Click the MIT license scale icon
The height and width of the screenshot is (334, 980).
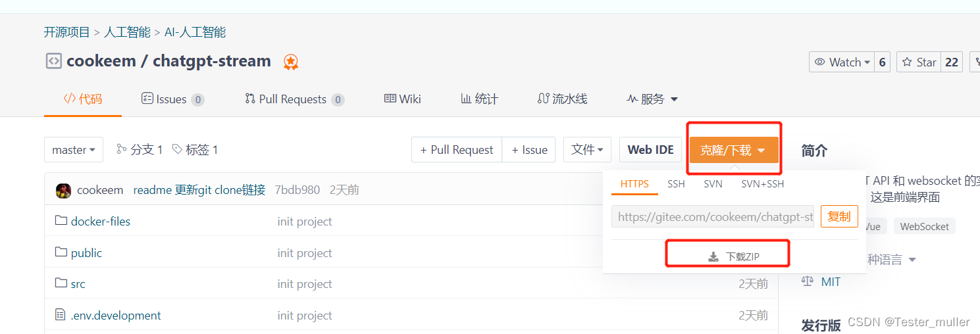coord(808,281)
